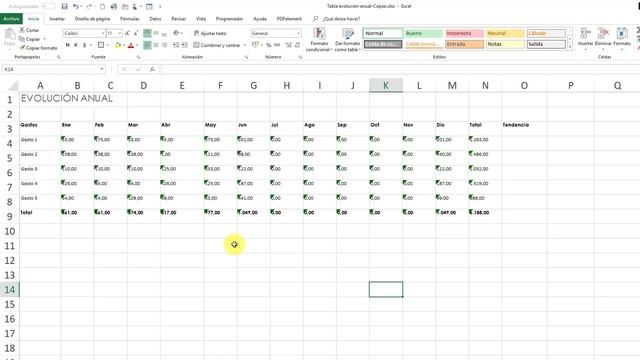Apply cell borders button
The image size is (640, 360).
point(101,45)
